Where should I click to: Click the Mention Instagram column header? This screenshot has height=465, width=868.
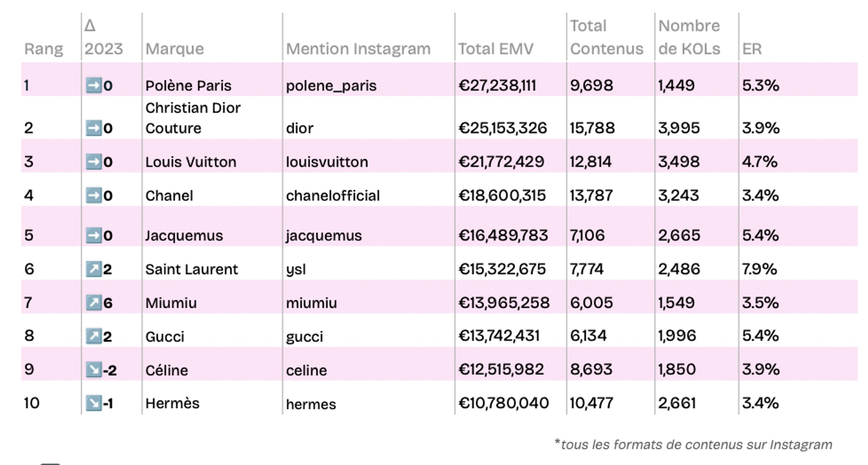(358, 49)
